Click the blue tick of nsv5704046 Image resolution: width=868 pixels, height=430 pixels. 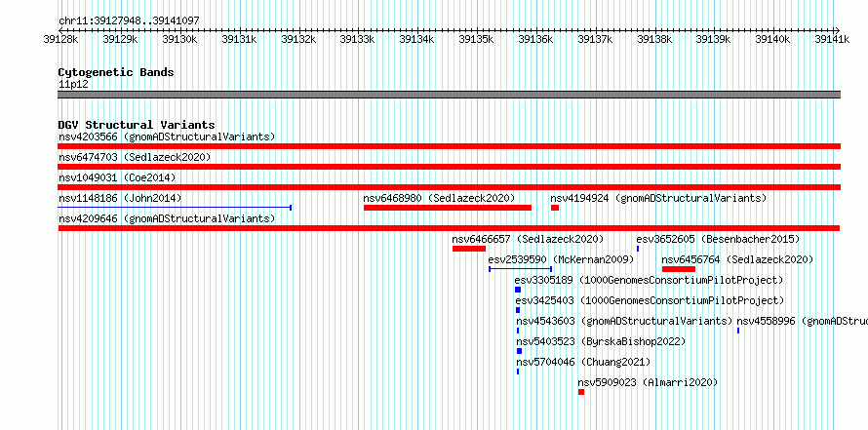[518, 371]
